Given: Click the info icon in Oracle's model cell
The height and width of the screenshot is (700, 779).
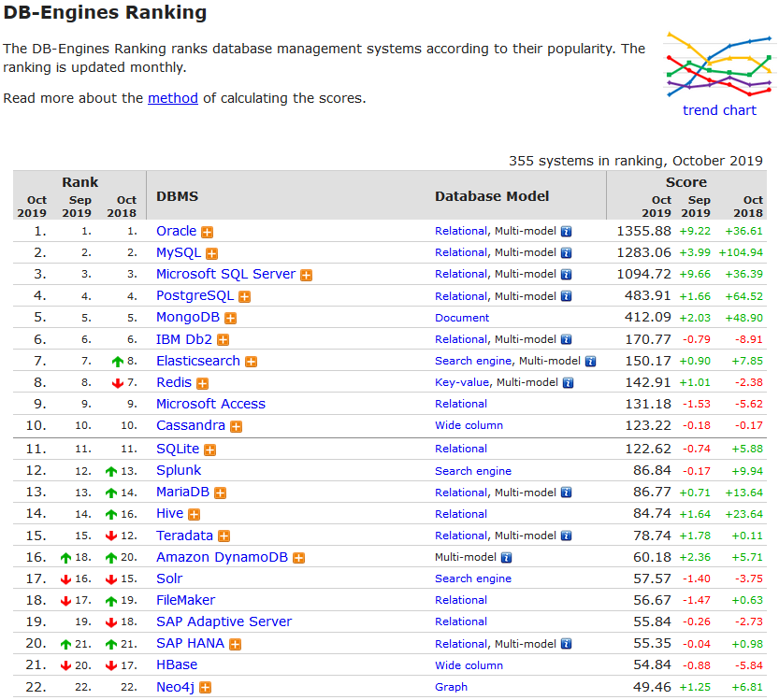Looking at the screenshot, I should pyautogui.click(x=567, y=232).
